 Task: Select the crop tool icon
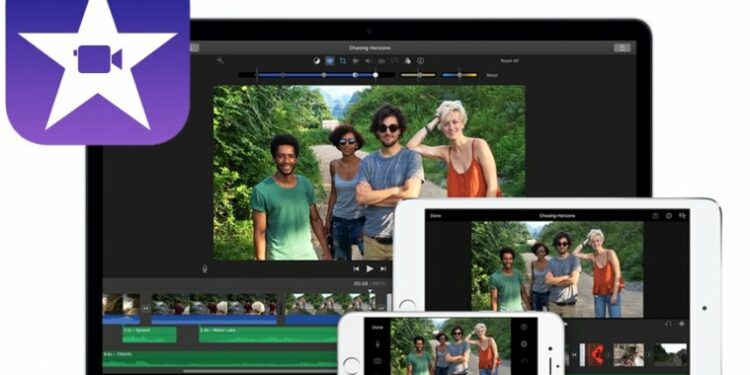pos(343,61)
